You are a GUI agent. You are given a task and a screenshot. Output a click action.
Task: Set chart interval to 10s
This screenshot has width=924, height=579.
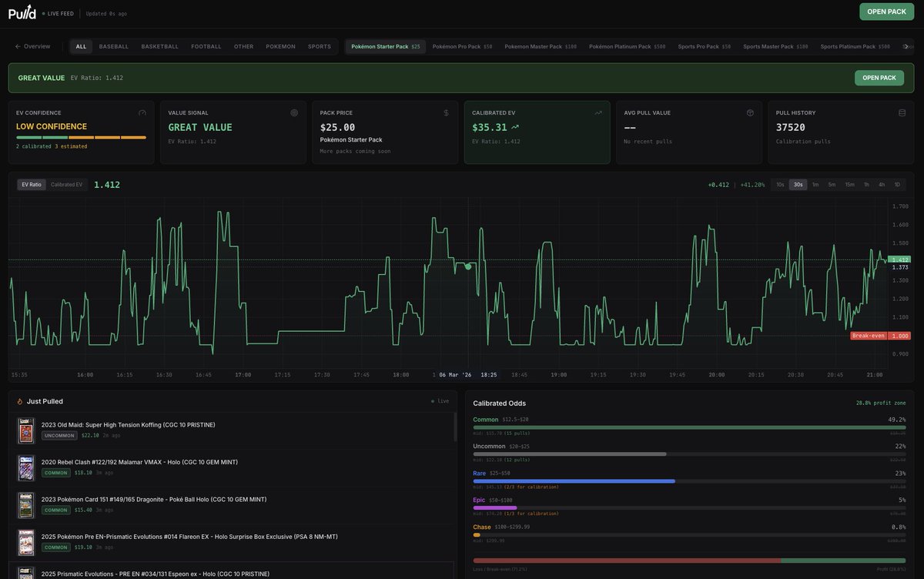(x=780, y=185)
